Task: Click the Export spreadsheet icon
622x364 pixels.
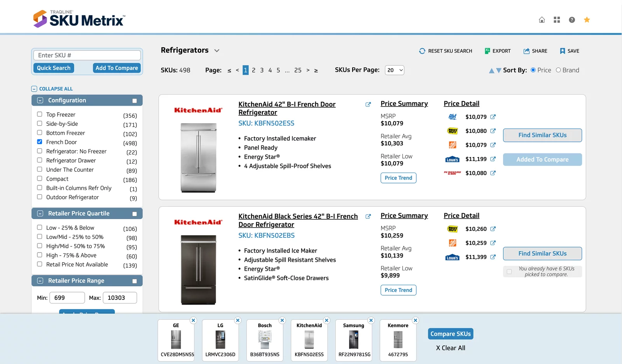Action: click(x=487, y=51)
